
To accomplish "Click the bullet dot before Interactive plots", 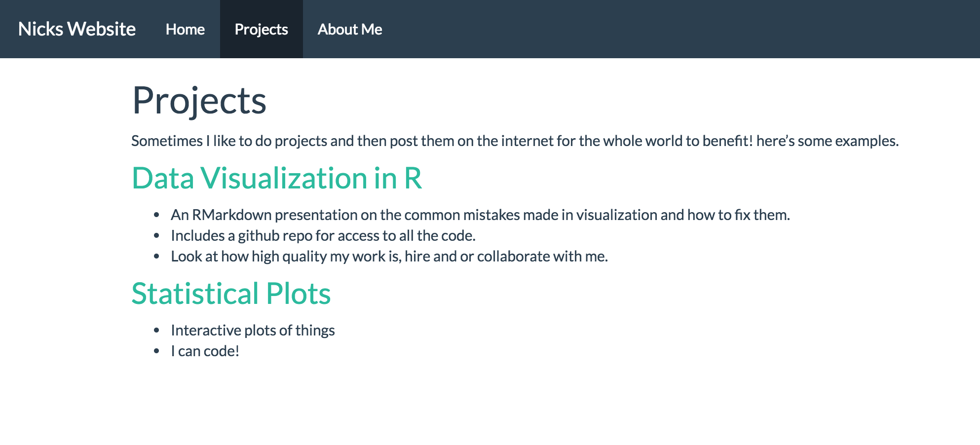I will click(156, 331).
